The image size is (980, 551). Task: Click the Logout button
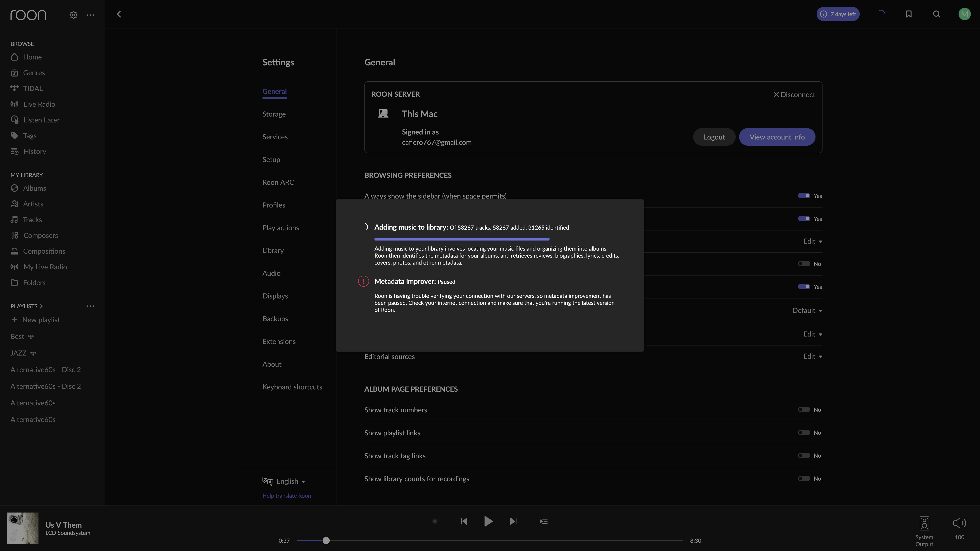click(714, 137)
